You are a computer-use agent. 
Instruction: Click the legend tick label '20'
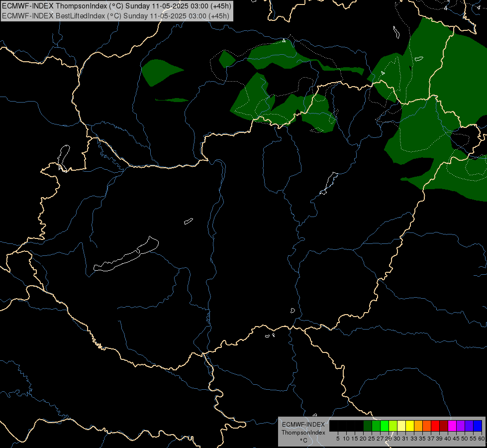363,439
